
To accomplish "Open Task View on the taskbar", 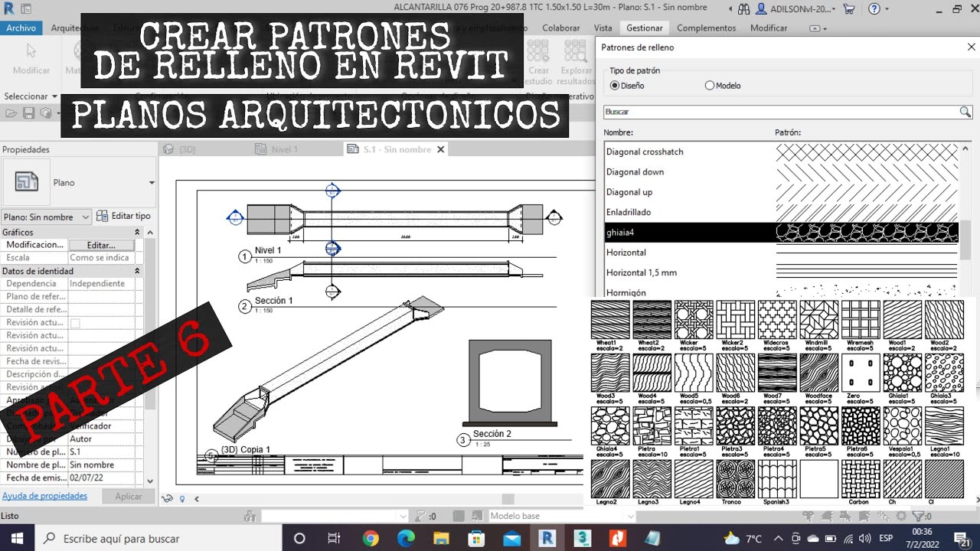I will coord(334,538).
